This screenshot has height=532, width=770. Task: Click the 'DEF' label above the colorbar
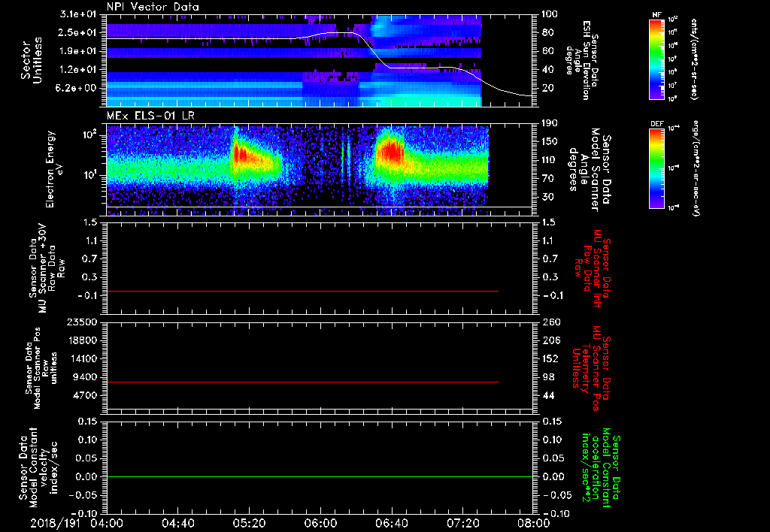click(656, 124)
